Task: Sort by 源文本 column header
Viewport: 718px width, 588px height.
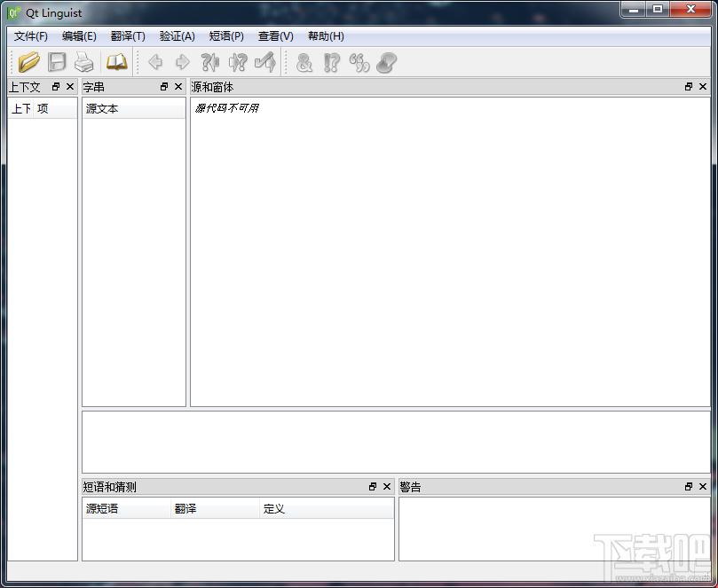Action: point(134,109)
